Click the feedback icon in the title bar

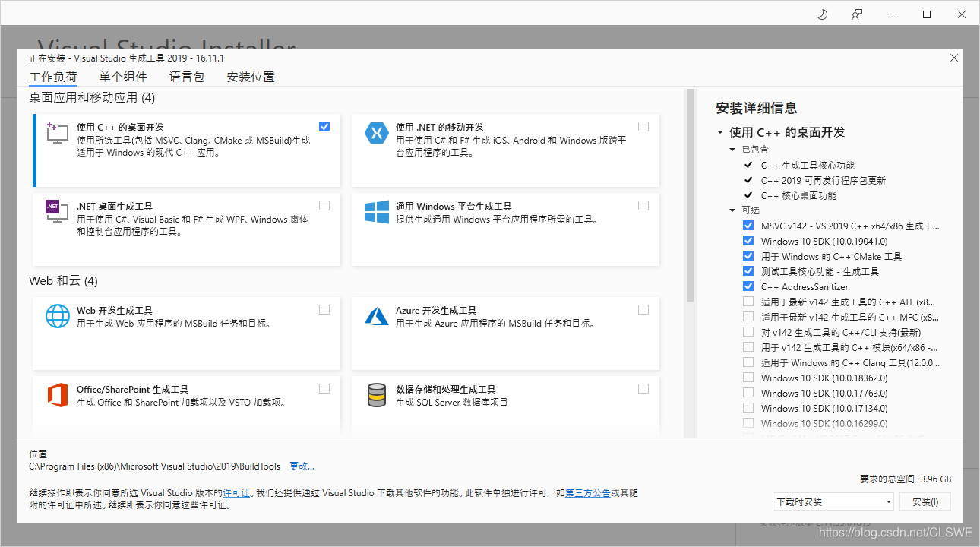click(x=857, y=14)
